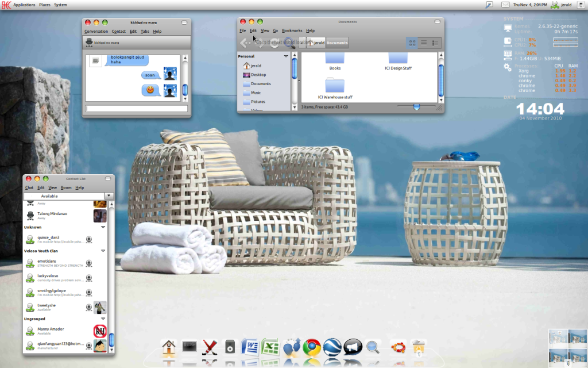Open Microsoft Word from the dock

250,347
